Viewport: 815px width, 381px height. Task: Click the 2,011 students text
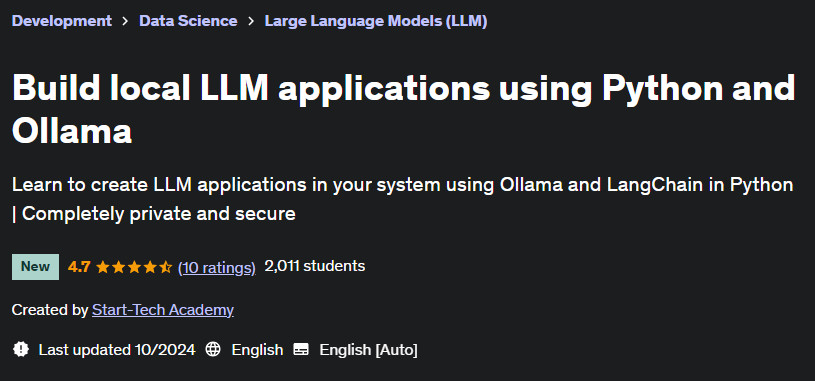(x=314, y=266)
